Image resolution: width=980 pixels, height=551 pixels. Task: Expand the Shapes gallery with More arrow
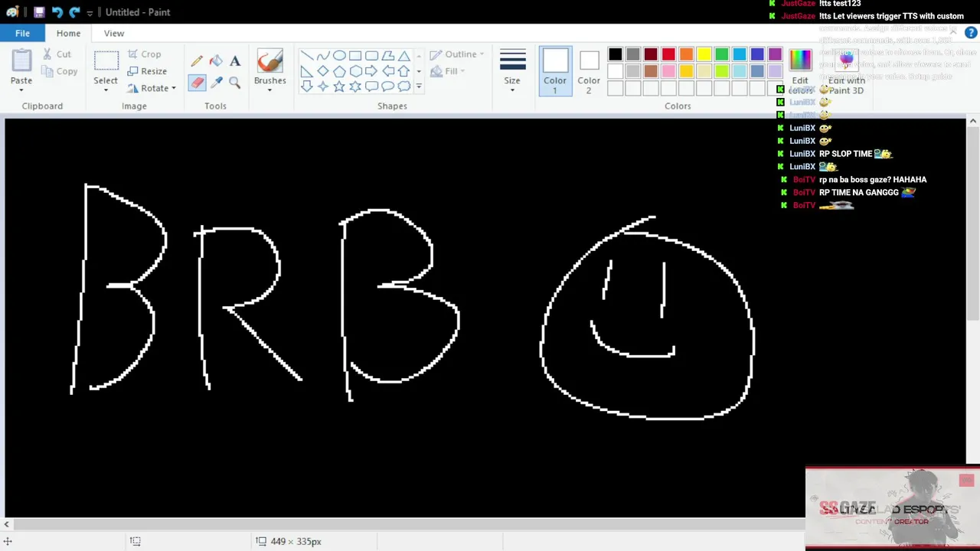tap(418, 86)
